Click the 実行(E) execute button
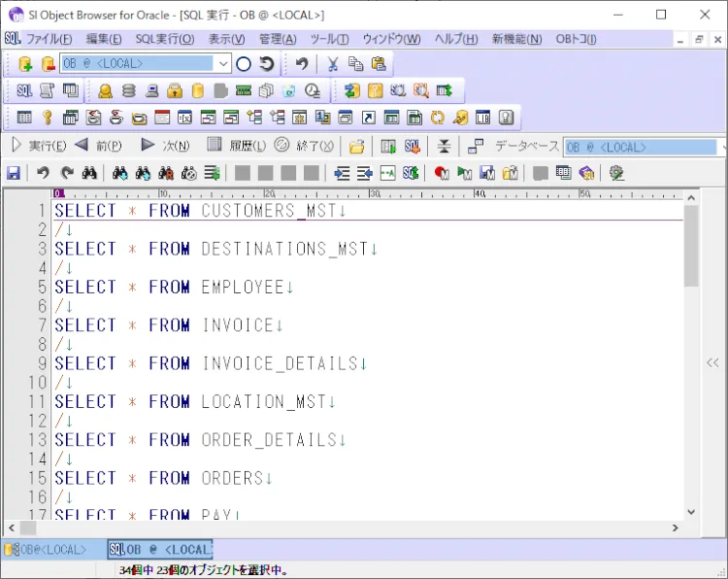The height and width of the screenshot is (579, 728). tap(39, 146)
